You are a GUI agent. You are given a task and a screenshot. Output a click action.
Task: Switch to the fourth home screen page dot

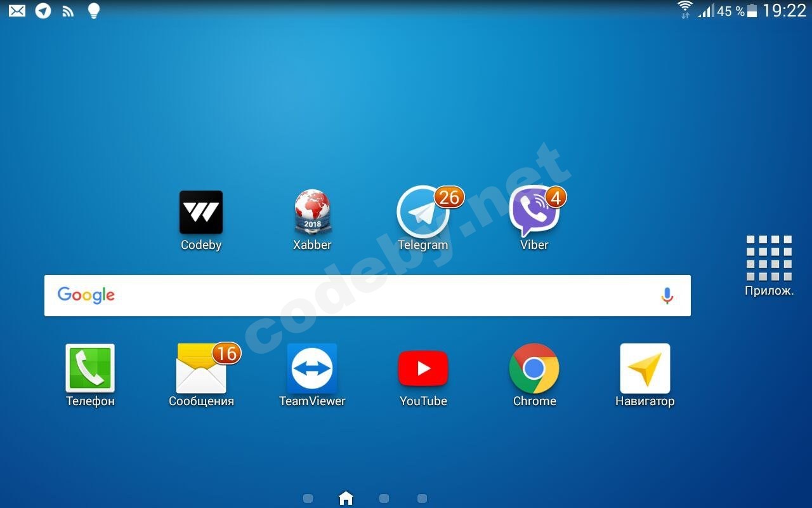(422, 498)
